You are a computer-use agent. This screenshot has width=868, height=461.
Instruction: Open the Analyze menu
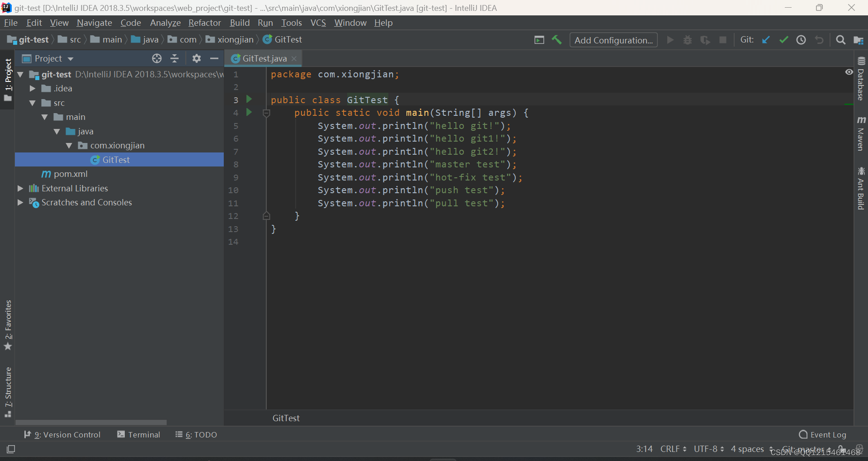tap(165, 23)
